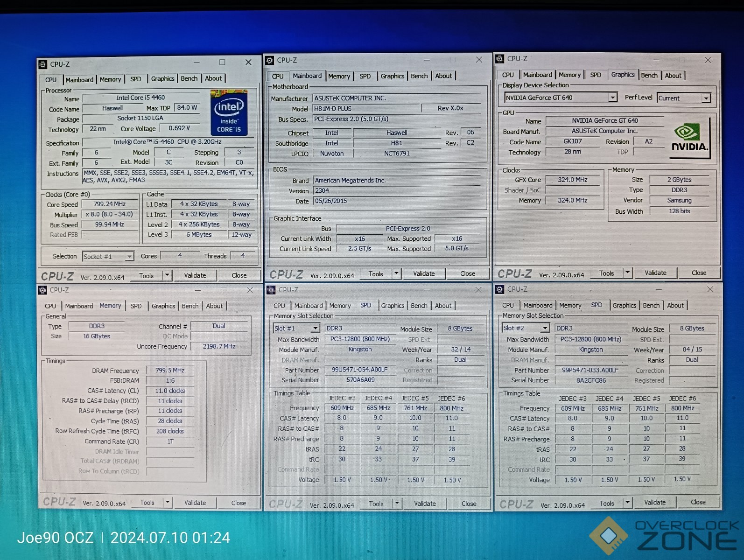Switch to SPD tab in the DDR3 Timings window
The image size is (744, 560).
pyautogui.click(x=136, y=306)
